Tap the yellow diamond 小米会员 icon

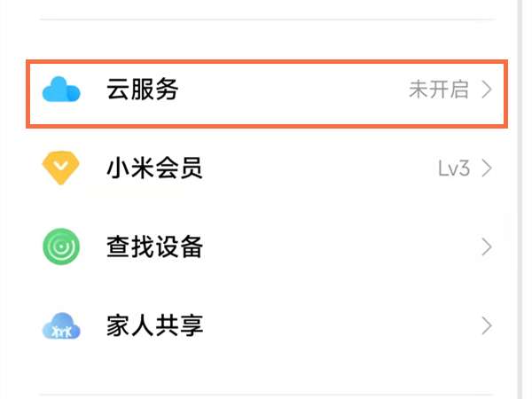click(x=61, y=168)
